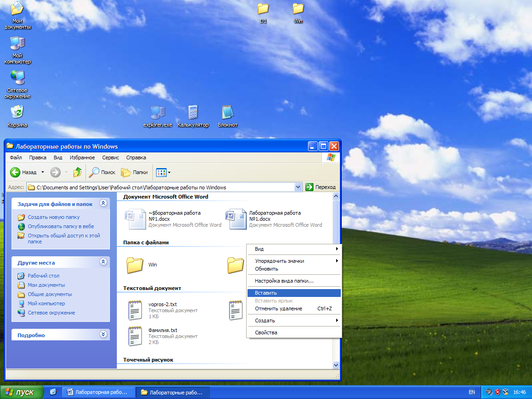Image resolution: width=532 pixels, height=399 pixels.
Task: Click the 'Создать новую папку' link
Action: (x=54, y=217)
